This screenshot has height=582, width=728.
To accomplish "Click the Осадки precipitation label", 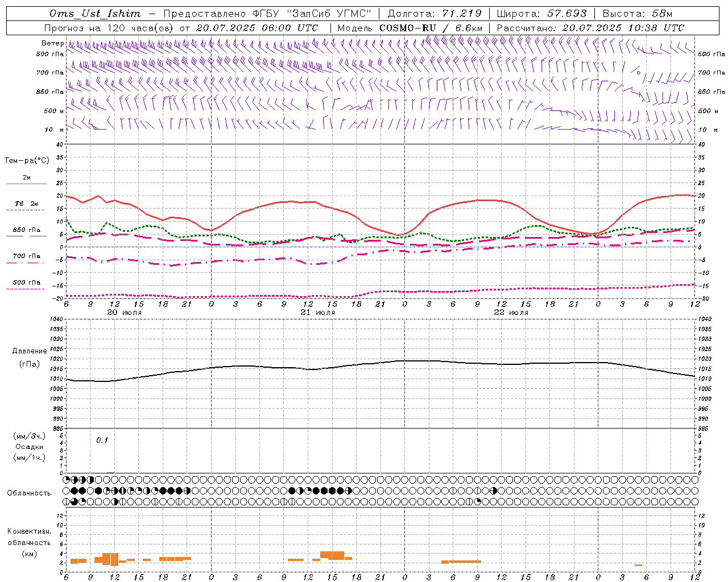I will [29, 447].
